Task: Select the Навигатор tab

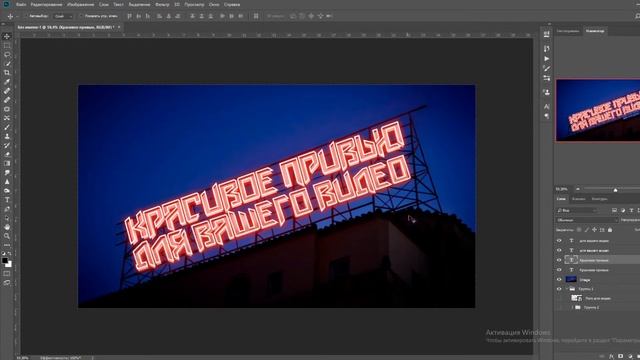Action: (x=595, y=31)
